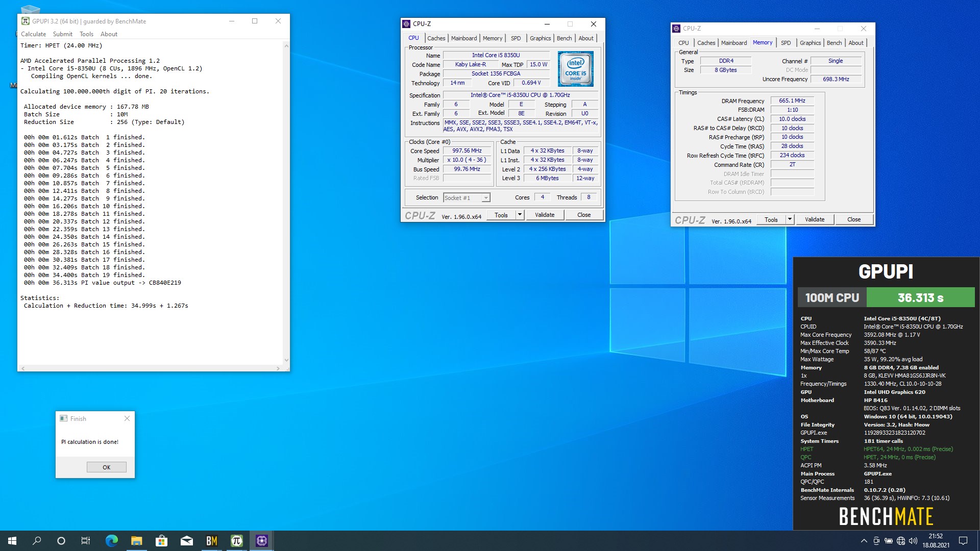980x551 pixels.
Task: Click GPUPI window title icon
Action: [x=26, y=21]
